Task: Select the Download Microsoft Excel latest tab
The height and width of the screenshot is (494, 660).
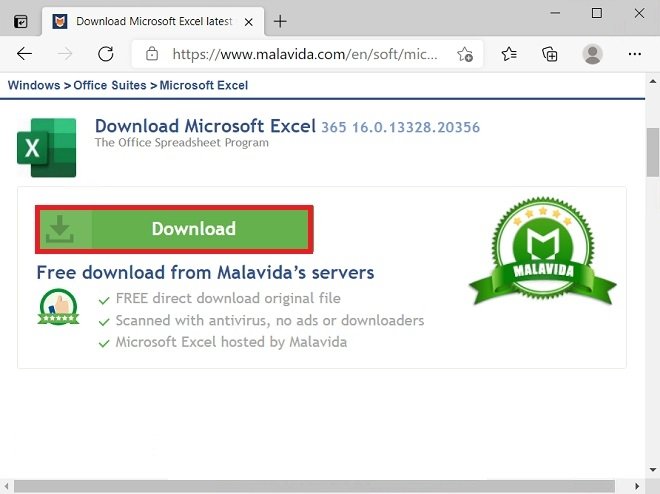Action: 153,21
